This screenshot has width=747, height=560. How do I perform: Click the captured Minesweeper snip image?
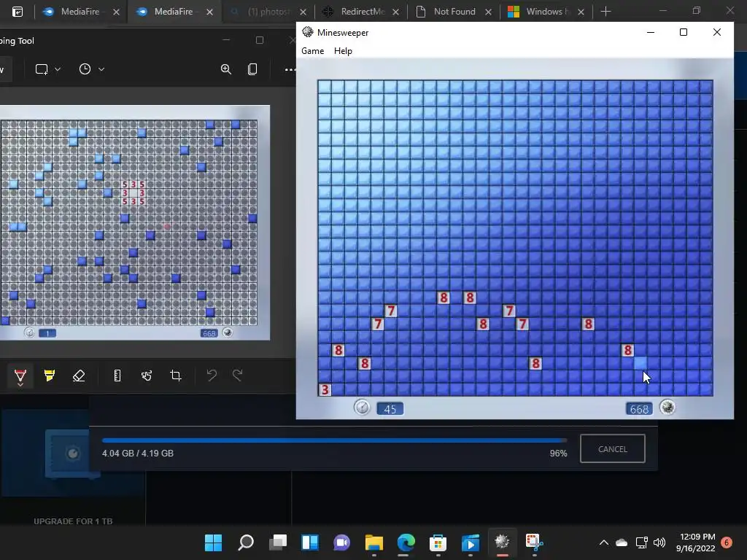coord(134,222)
